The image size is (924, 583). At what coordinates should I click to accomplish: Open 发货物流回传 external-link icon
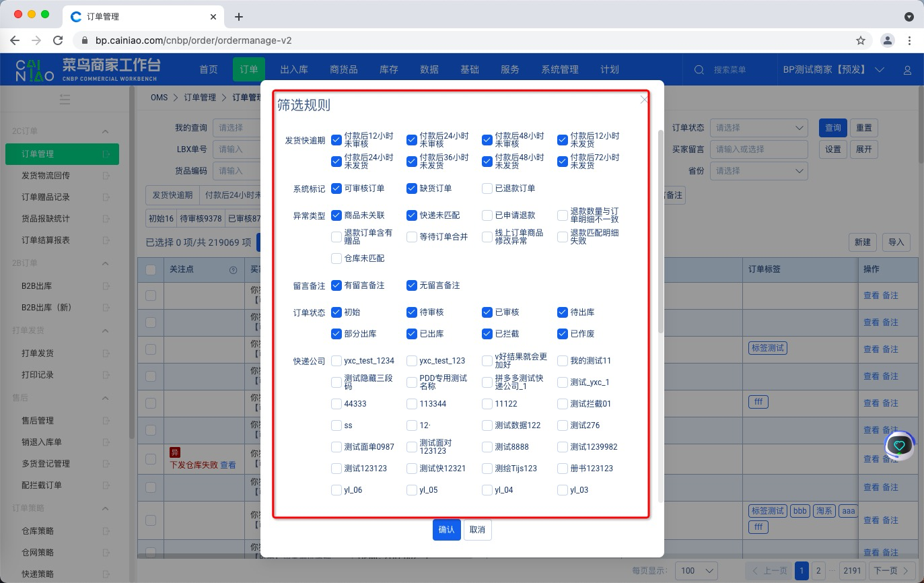point(106,176)
